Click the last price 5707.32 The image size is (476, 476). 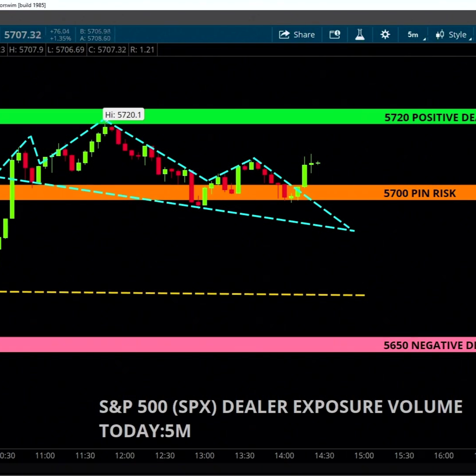point(22,35)
